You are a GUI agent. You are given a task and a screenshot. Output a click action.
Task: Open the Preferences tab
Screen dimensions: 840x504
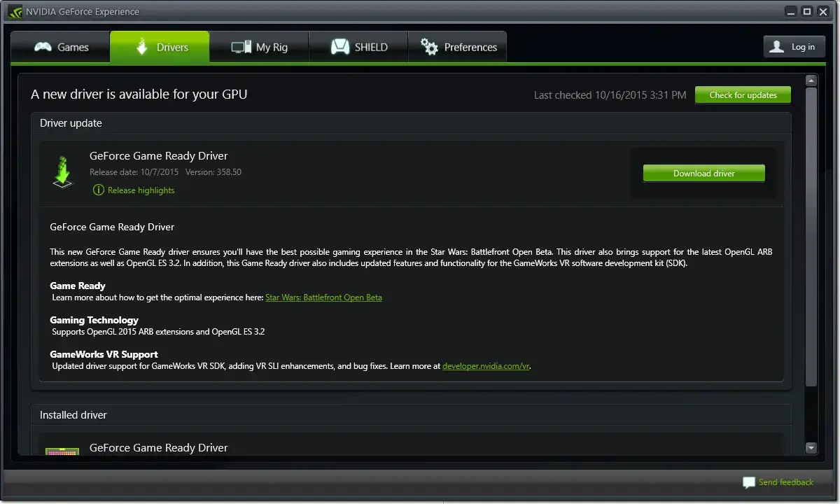point(457,47)
